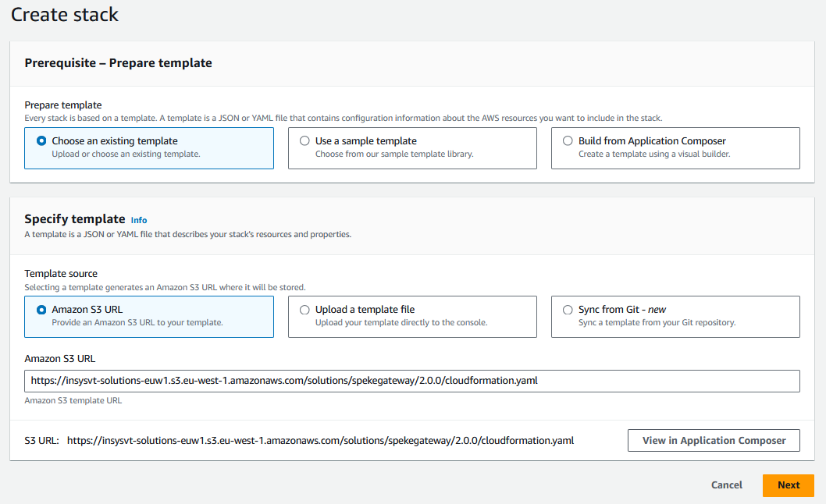
Task: Open the Specify template Info link
Action: [x=138, y=220]
